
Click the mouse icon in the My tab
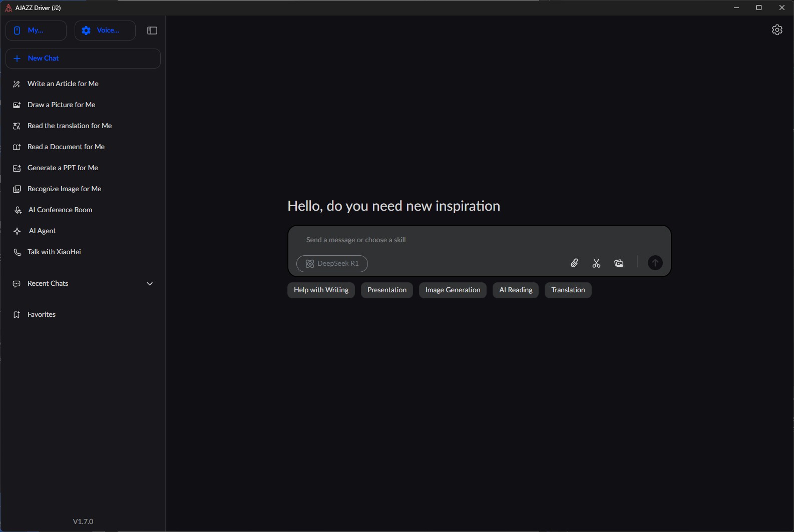click(17, 31)
